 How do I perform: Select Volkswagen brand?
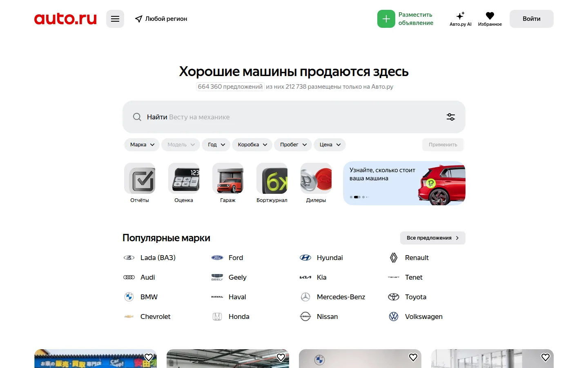coord(415,316)
